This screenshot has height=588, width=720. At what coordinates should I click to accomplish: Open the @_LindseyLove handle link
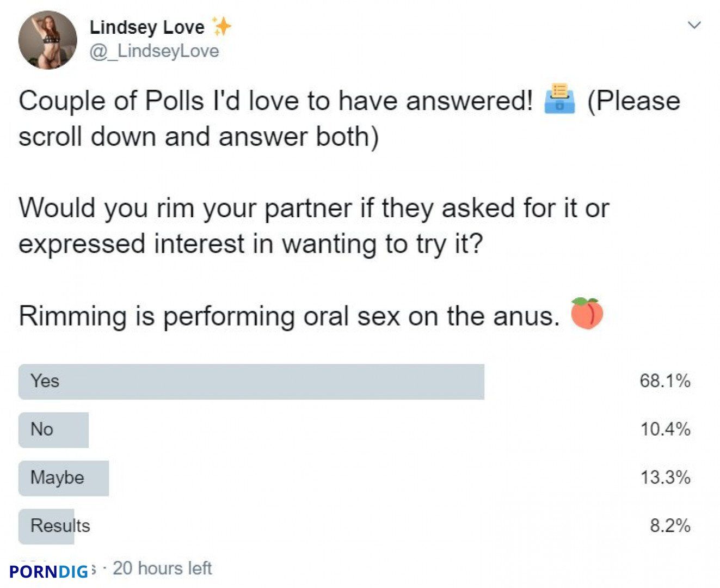[154, 51]
